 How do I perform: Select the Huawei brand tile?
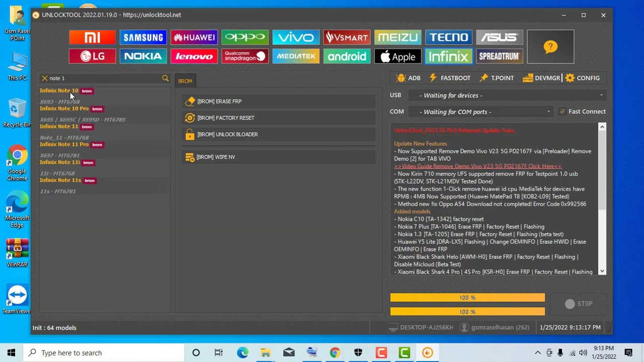tap(194, 37)
